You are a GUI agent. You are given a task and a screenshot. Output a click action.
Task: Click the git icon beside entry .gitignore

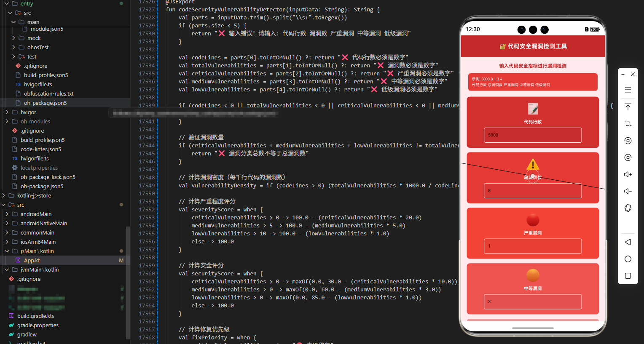pos(18,66)
